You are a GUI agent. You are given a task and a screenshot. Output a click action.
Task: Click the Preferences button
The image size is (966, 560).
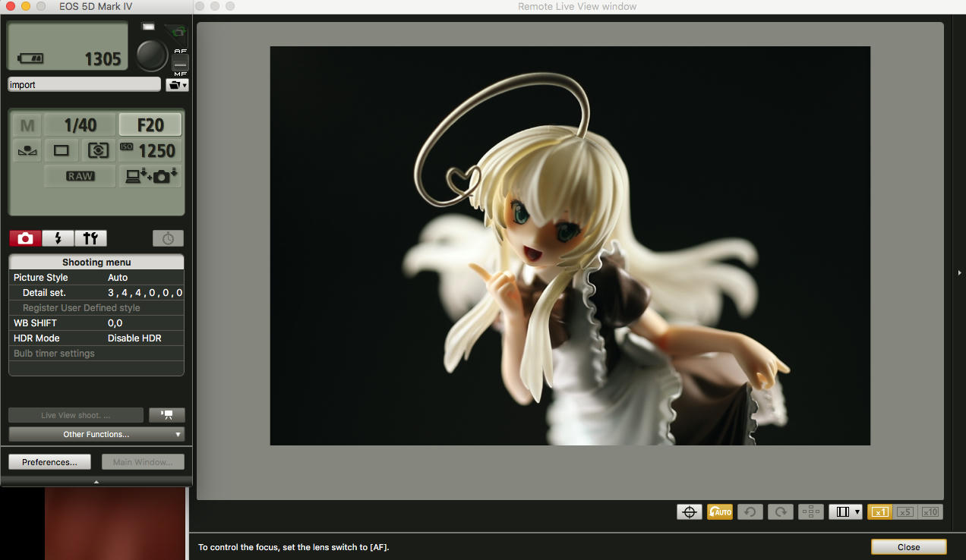(x=49, y=461)
